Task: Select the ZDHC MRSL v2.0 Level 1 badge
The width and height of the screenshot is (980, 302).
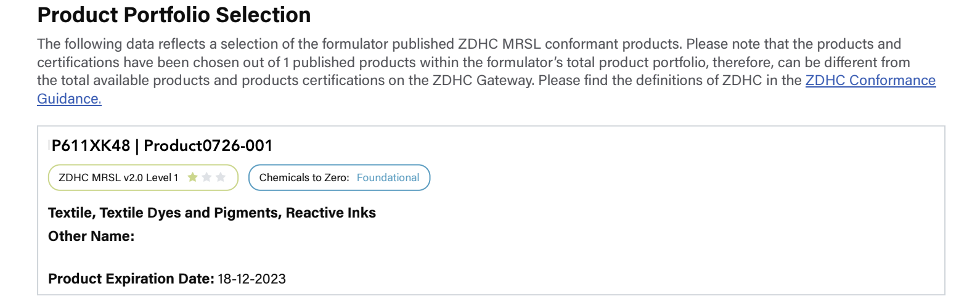Action: pyautogui.click(x=143, y=178)
